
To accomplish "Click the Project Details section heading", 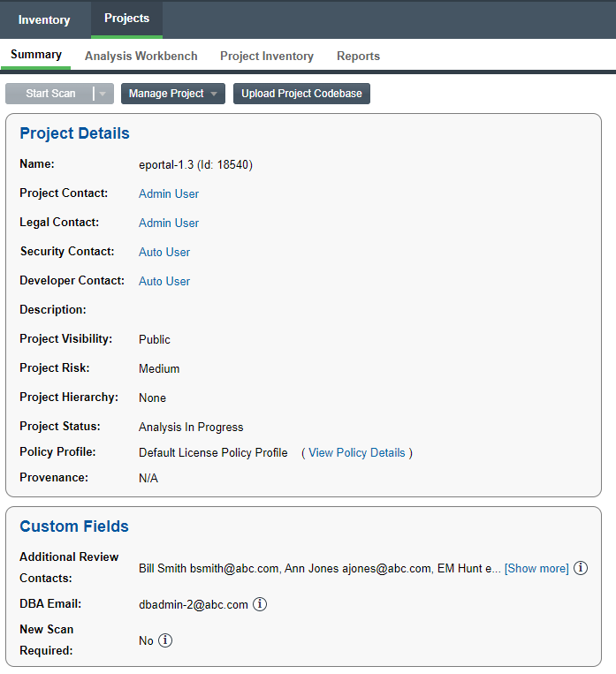I will click(75, 133).
